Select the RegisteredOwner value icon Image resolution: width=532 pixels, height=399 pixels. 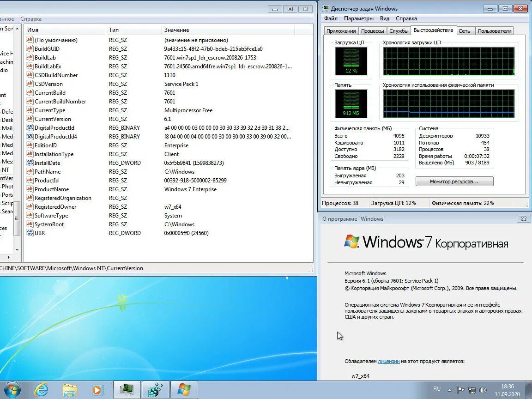[x=30, y=206]
